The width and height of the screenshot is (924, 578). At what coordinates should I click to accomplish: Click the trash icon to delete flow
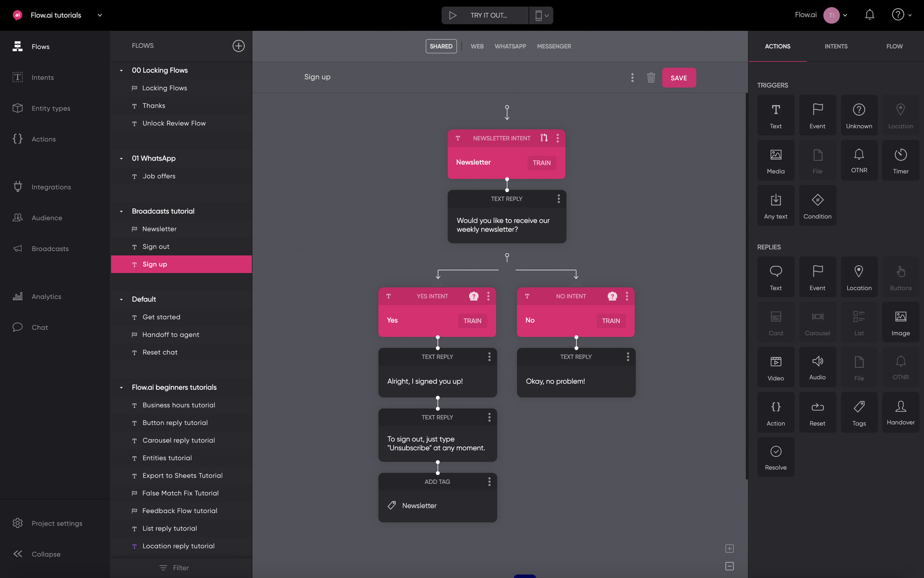(x=650, y=77)
